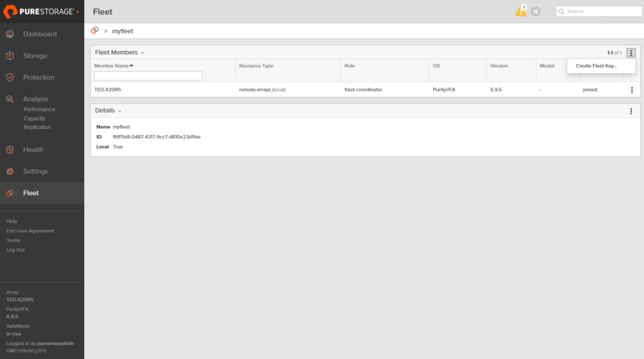Click the Pure Storage logo
Image resolution: width=644 pixels, height=359 pixels.
click(39, 11)
